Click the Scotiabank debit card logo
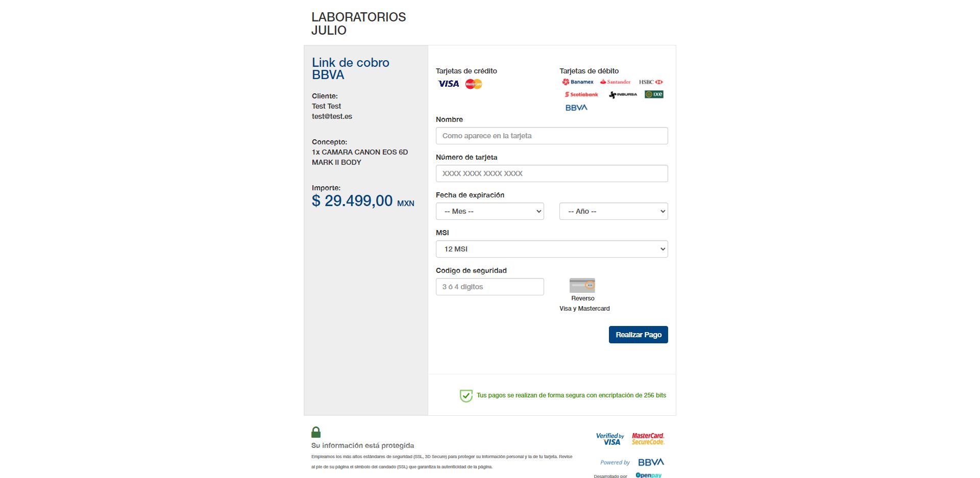The width and height of the screenshot is (980, 478). point(581,94)
